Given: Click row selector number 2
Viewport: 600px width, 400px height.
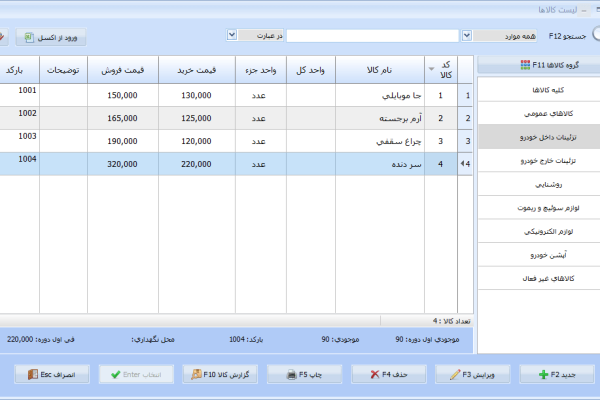Looking at the screenshot, I should 465,118.
